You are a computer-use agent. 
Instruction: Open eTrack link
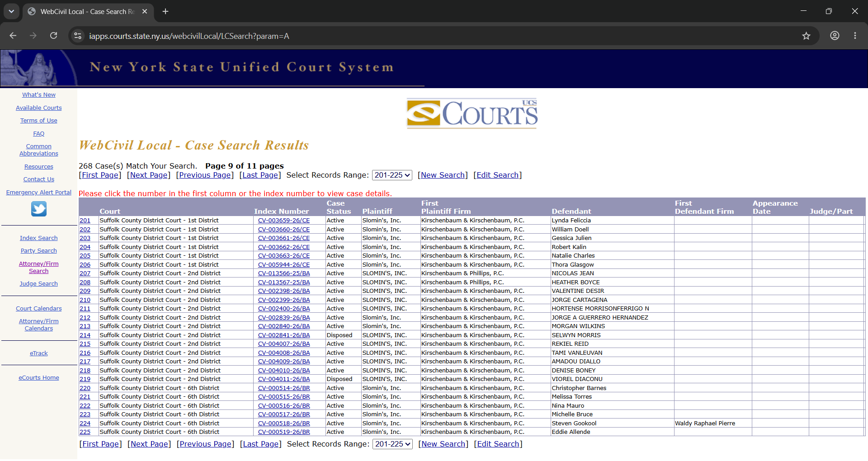[x=39, y=353]
